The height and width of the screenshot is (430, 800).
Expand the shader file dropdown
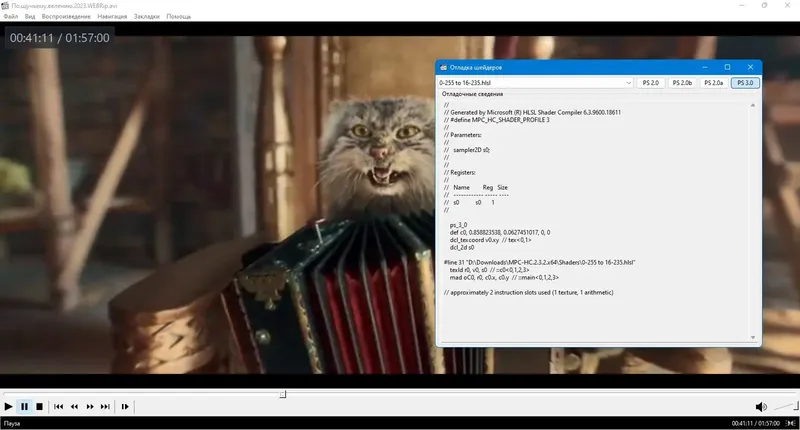(x=628, y=83)
